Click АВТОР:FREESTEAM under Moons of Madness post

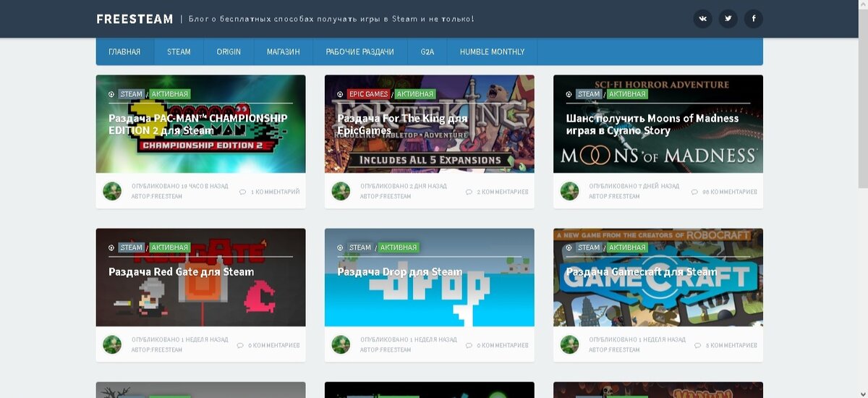[x=614, y=196]
